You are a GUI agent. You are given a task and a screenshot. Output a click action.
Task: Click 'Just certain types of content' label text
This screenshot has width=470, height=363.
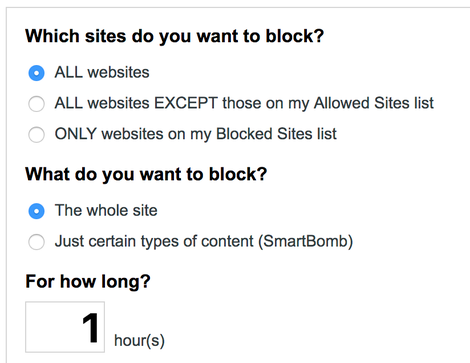point(154,242)
